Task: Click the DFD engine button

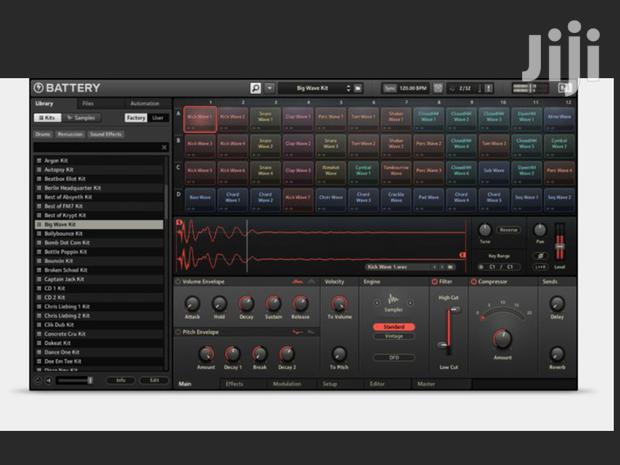Action: [394, 357]
